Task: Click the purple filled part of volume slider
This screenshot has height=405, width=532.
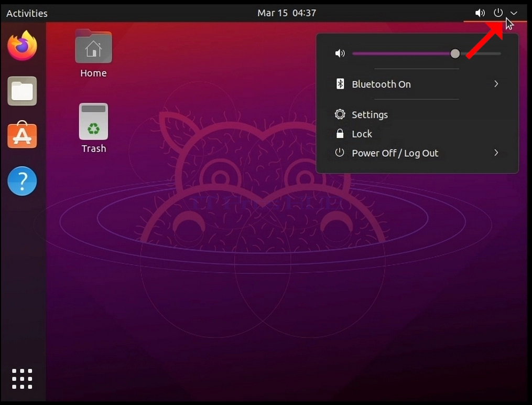Action: (x=401, y=54)
